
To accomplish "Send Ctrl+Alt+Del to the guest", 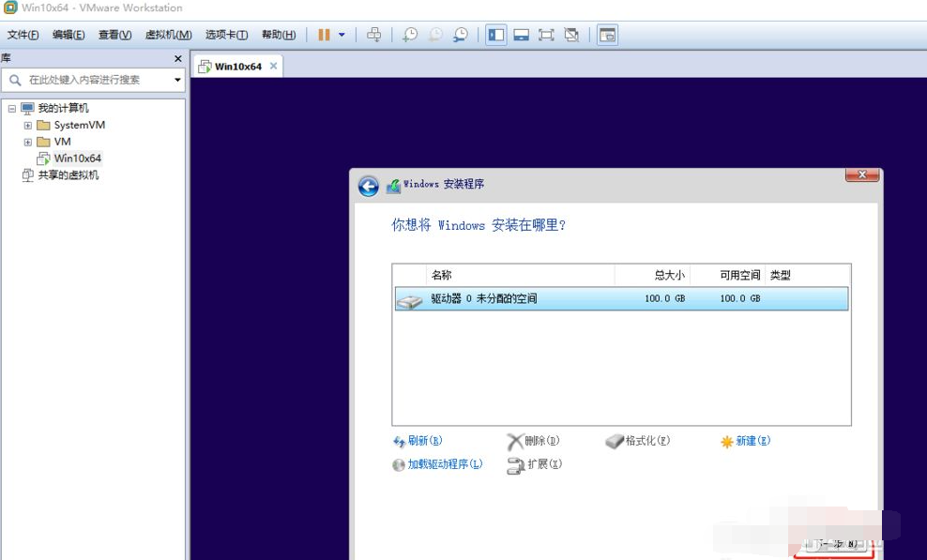I will 373,34.
